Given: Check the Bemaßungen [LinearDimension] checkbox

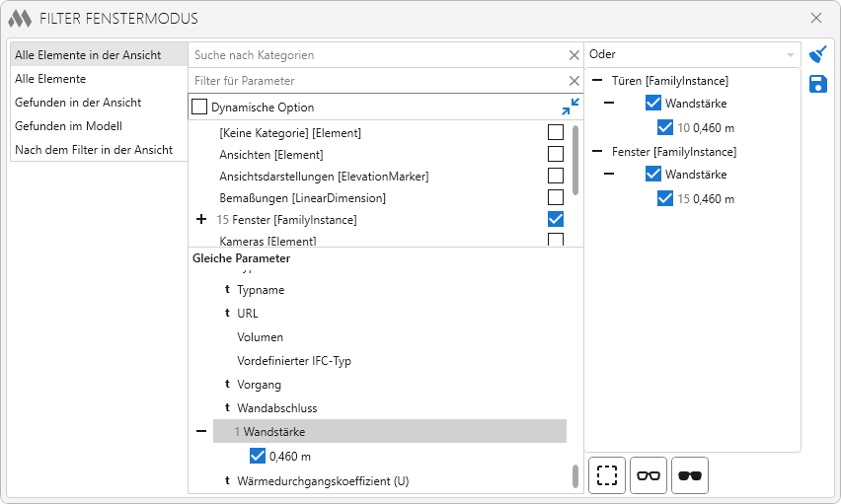Looking at the screenshot, I should tap(556, 197).
